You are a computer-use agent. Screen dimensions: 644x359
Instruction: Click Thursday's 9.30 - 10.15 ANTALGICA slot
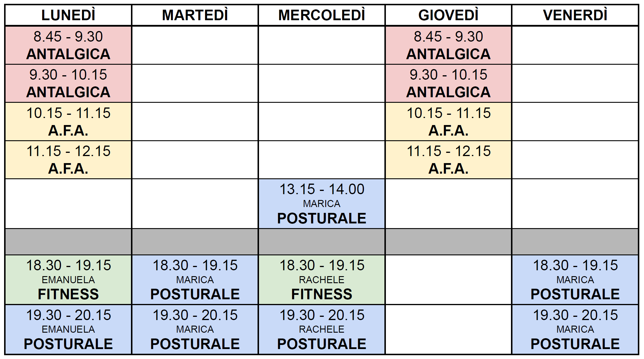click(448, 83)
